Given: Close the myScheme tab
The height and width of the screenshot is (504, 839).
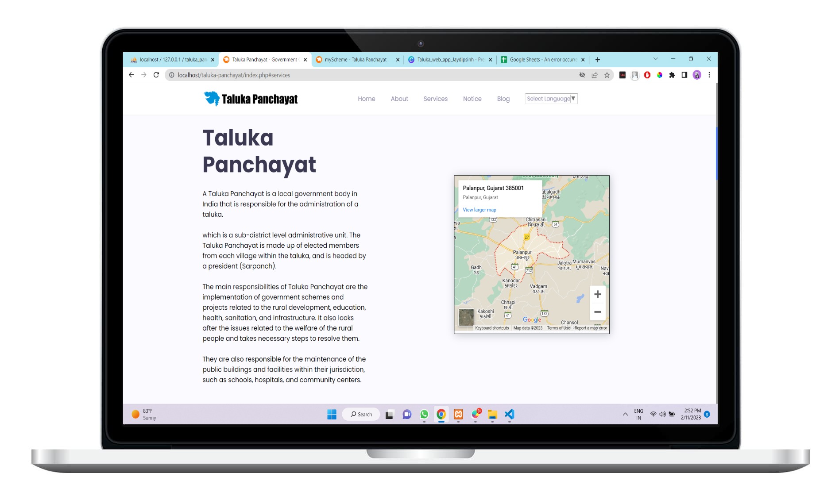Looking at the screenshot, I should (x=398, y=60).
